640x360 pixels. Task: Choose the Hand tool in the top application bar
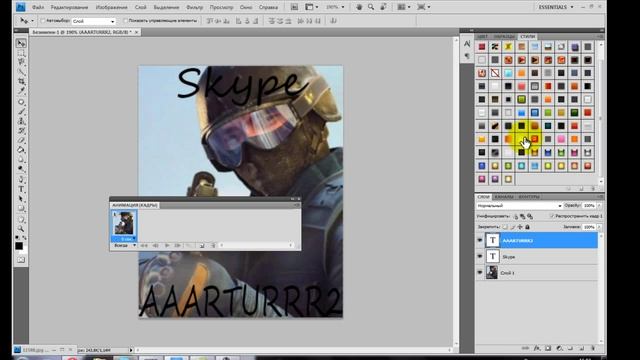click(x=359, y=7)
